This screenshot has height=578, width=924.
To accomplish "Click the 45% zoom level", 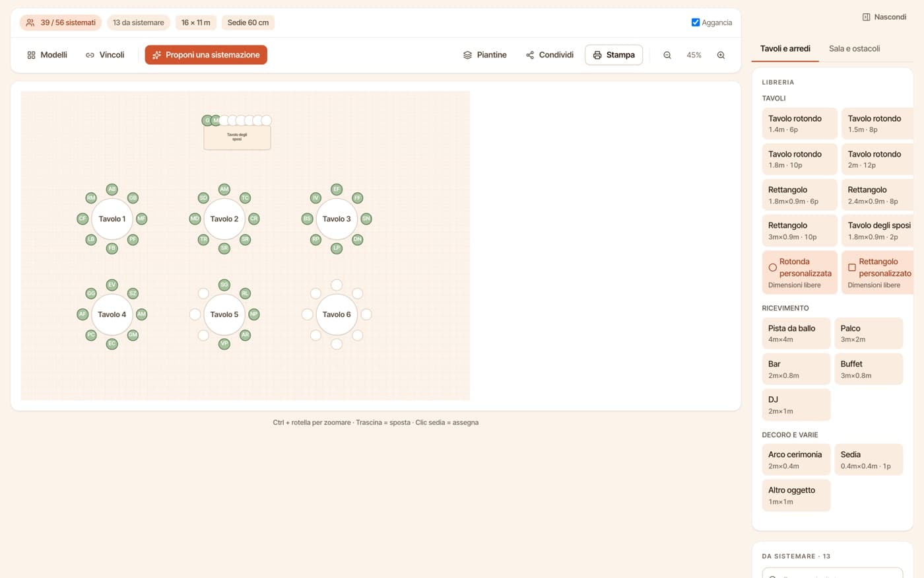I will coord(694,55).
